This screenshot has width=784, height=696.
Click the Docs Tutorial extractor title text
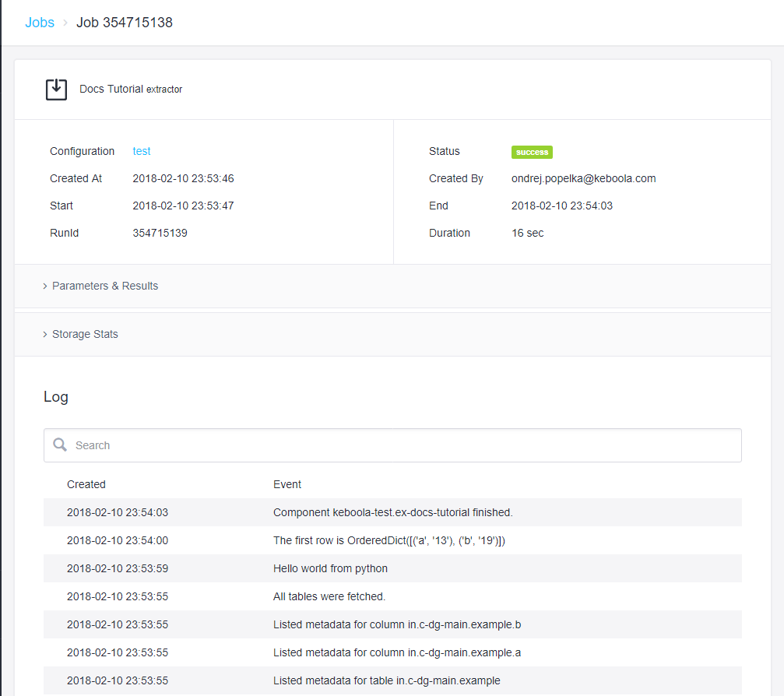(131, 89)
